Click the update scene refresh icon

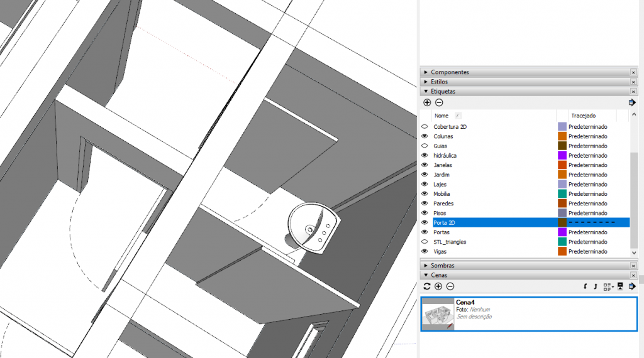tap(427, 286)
